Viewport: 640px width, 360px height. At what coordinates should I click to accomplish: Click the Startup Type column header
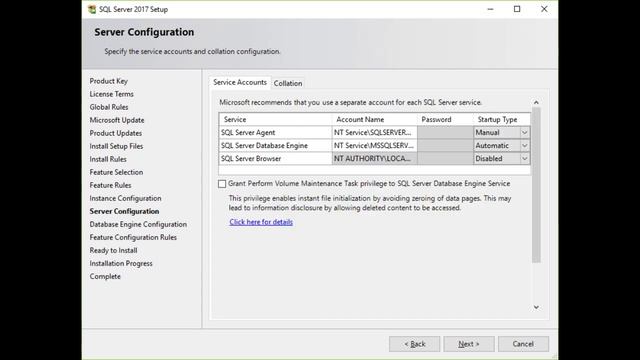point(502,120)
